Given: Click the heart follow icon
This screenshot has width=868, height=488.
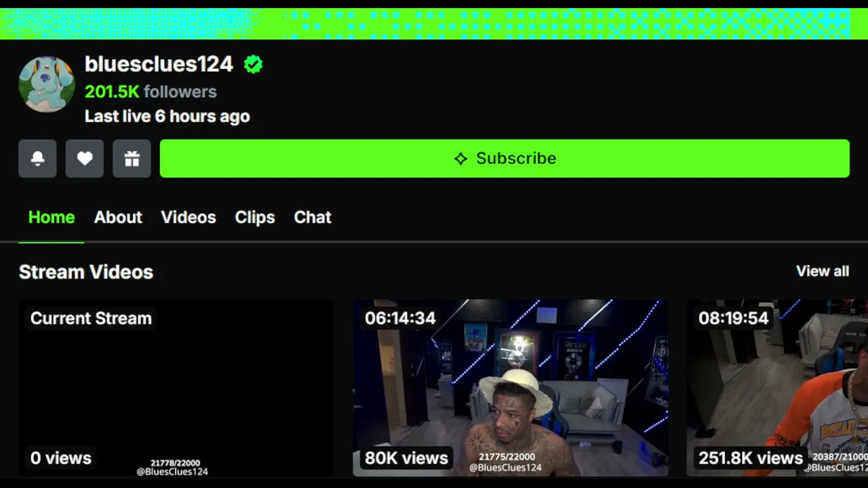Looking at the screenshot, I should (85, 159).
